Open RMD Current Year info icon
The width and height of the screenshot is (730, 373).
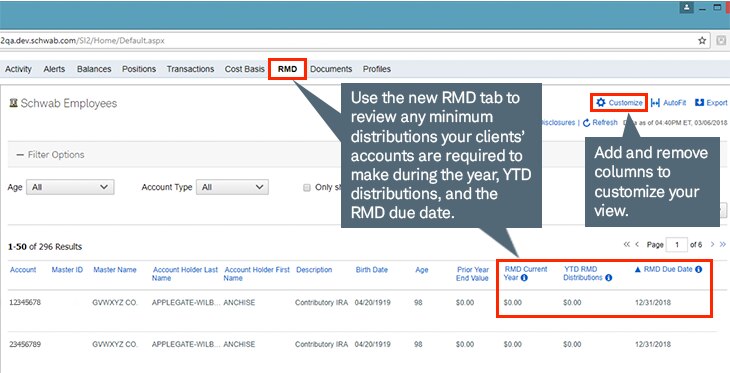click(x=524, y=278)
